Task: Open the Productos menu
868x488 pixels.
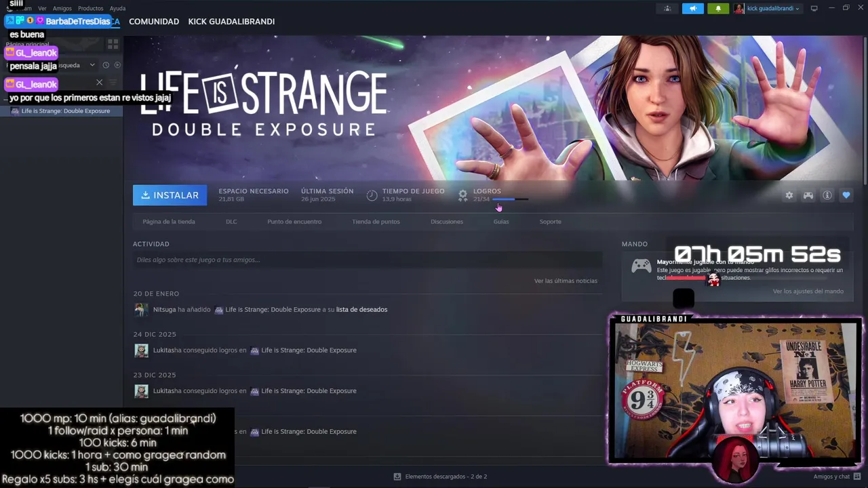Action: [x=90, y=9]
